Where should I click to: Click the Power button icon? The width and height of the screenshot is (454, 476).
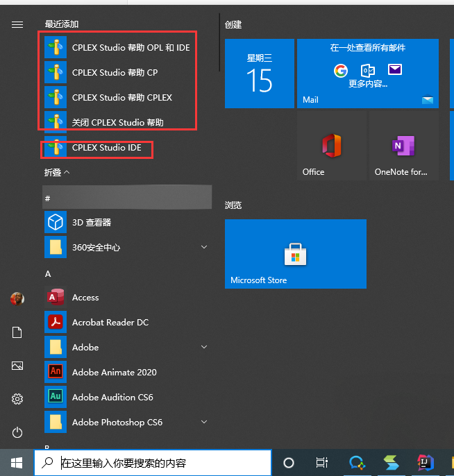(17, 432)
